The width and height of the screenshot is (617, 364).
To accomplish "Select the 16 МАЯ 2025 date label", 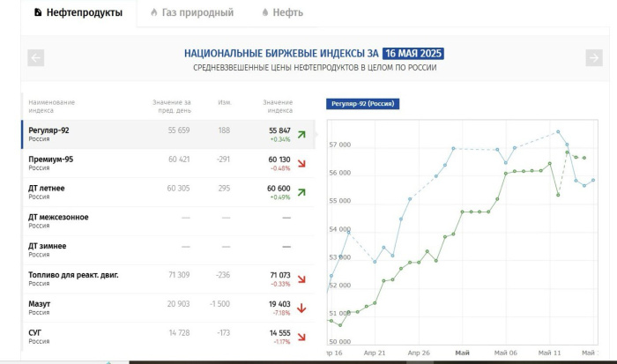I will click(413, 53).
